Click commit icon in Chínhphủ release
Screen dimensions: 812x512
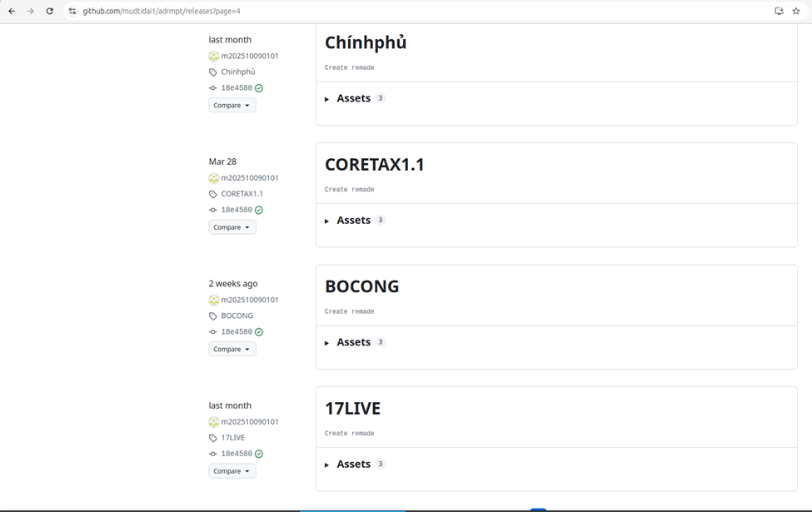213,88
